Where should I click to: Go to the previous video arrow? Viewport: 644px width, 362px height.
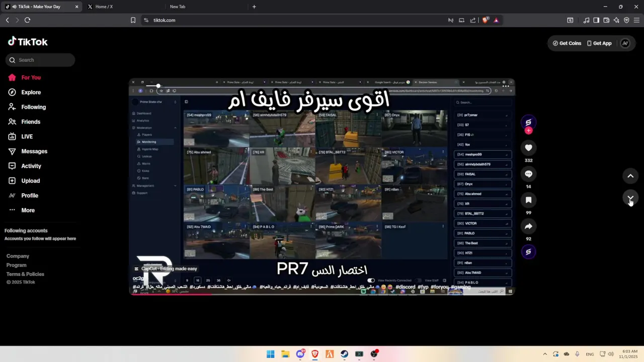click(x=630, y=176)
